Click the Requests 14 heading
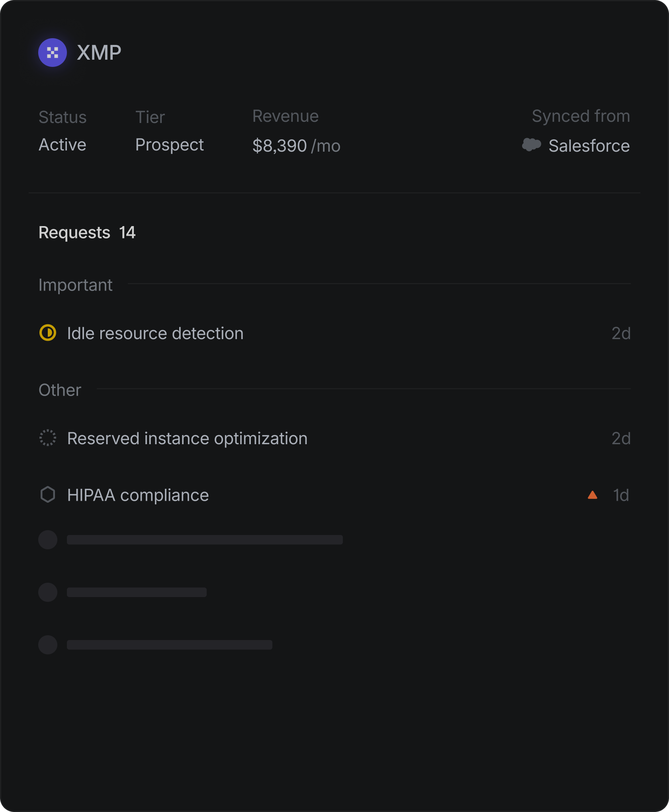Image resolution: width=669 pixels, height=812 pixels. [87, 232]
